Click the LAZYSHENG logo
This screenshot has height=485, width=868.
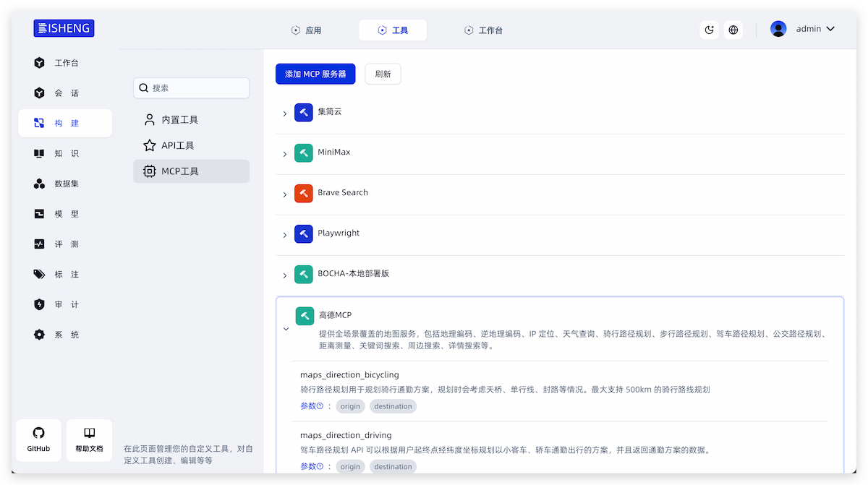64,28
